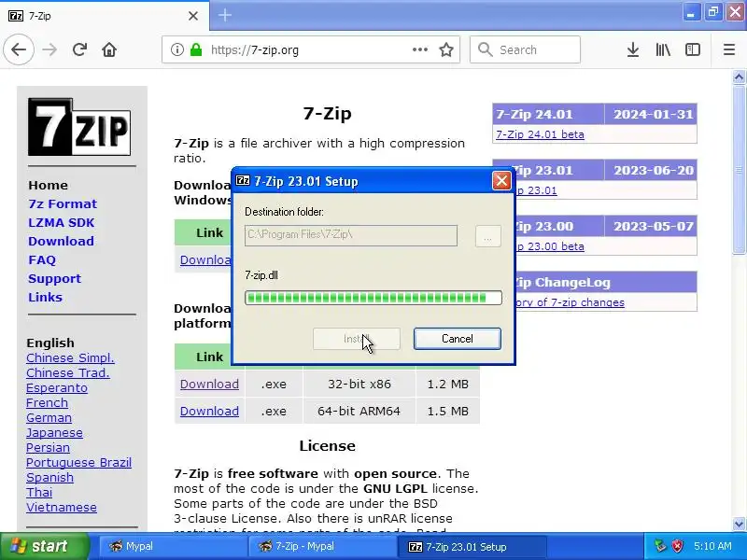The image size is (747, 560).
Task: Toggle the sidebar panel icon
Action: tap(692, 49)
